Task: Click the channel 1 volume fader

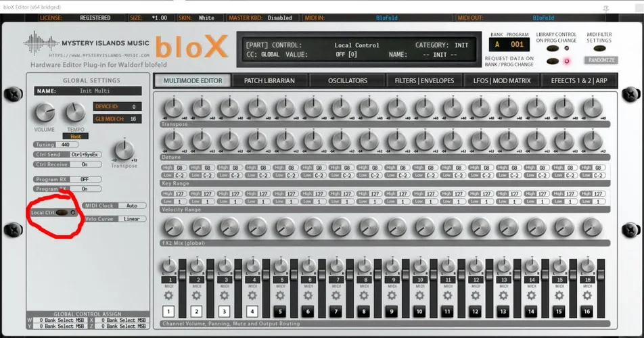Action: tap(182, 275)
